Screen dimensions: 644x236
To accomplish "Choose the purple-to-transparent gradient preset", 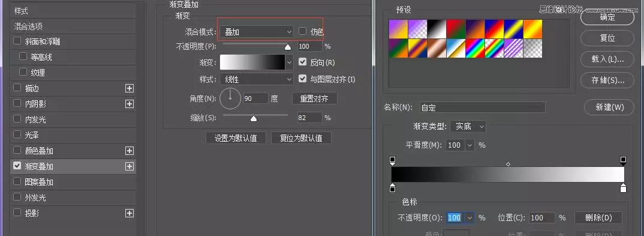I will (x=417, y=29).
